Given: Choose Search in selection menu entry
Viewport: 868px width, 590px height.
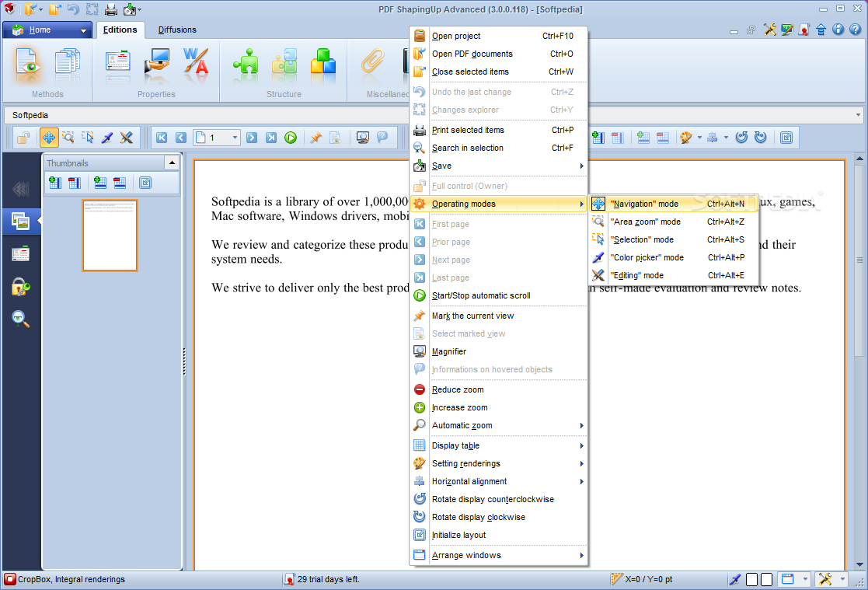Looking at the screenshot, I should tap(498, 148).
